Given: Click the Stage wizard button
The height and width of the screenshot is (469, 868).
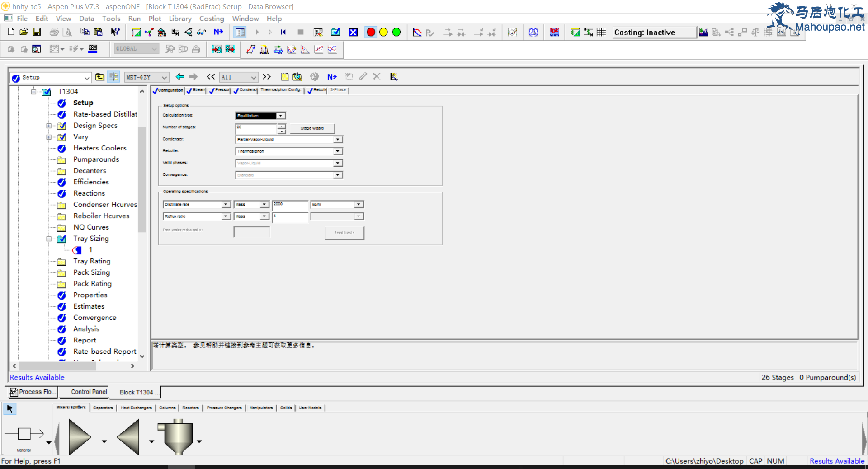Looking at the screenshot, I should [x=312, y=128].
